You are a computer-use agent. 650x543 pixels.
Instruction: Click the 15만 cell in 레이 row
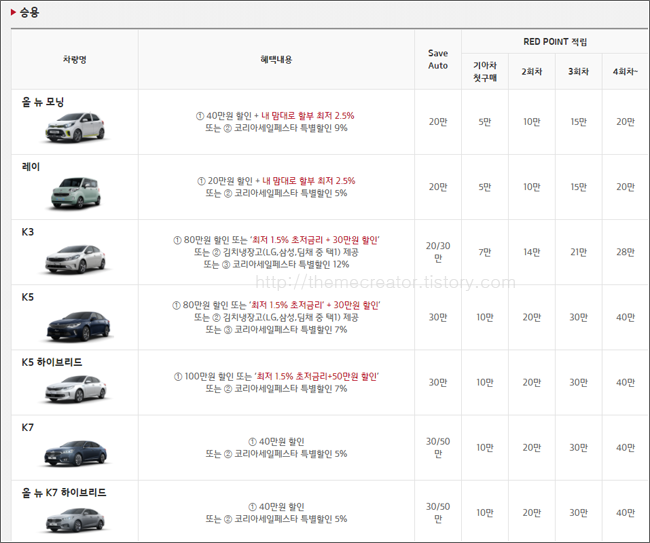click(578, 187)
